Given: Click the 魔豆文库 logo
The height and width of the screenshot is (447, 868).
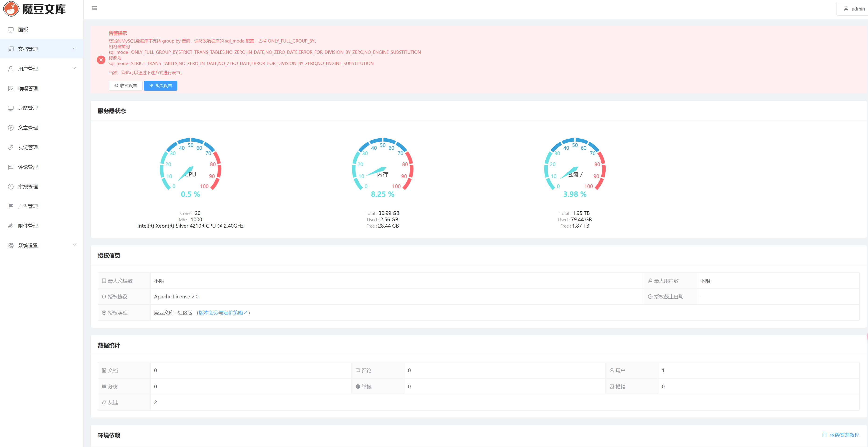Looking at the screenshot, I should [34, 9].
